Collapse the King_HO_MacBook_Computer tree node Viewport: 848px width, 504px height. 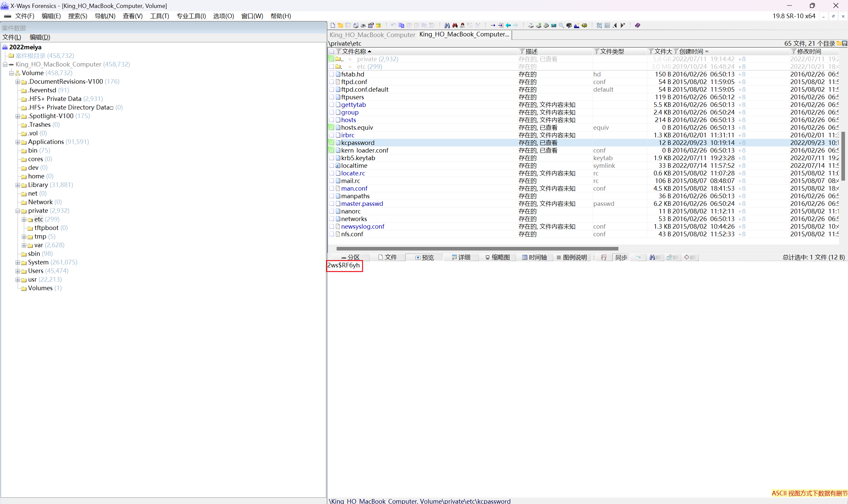(x=5, y=65)
